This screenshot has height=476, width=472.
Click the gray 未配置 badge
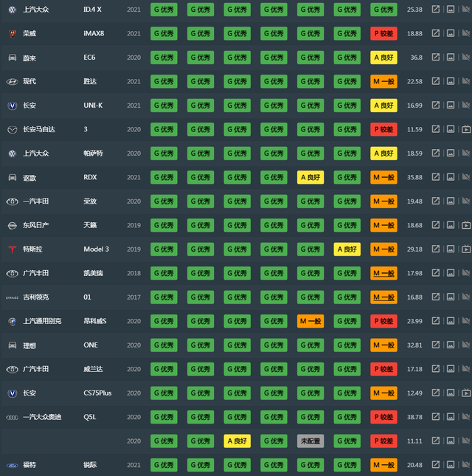coord(310,441)
